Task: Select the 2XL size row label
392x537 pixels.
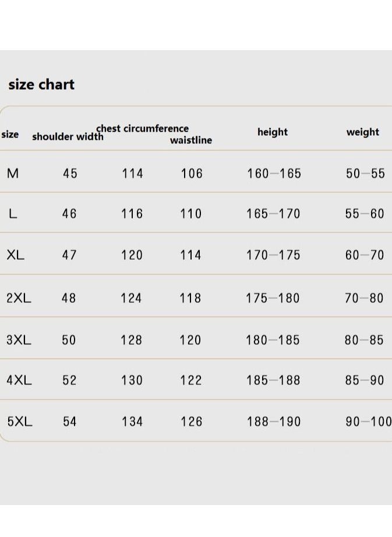Action: tap(19, 298)
